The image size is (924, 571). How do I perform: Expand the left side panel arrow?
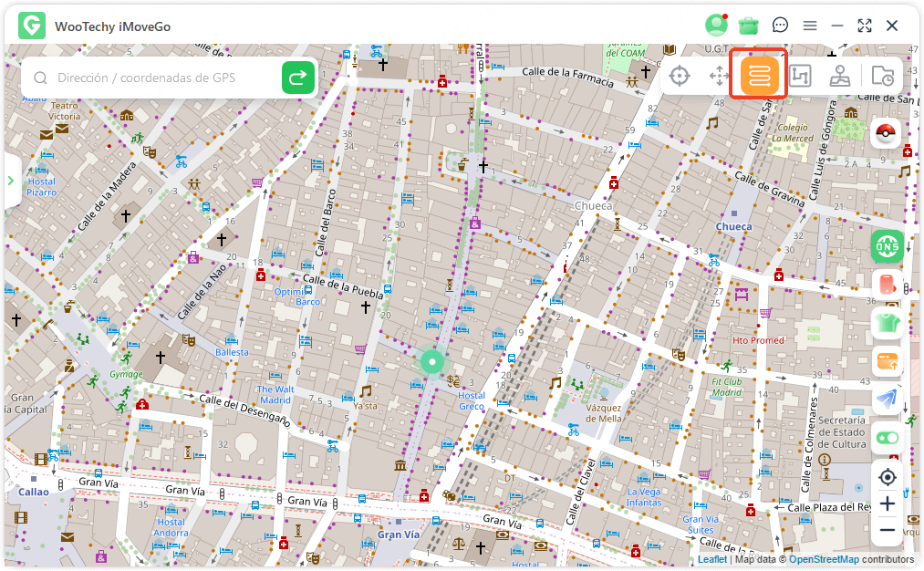(11, 181)
